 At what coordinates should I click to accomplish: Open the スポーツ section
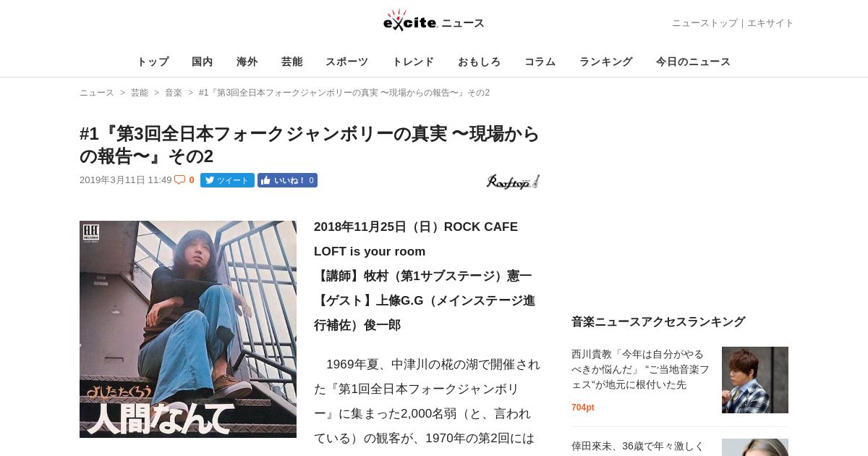click(x=347, y=62)
